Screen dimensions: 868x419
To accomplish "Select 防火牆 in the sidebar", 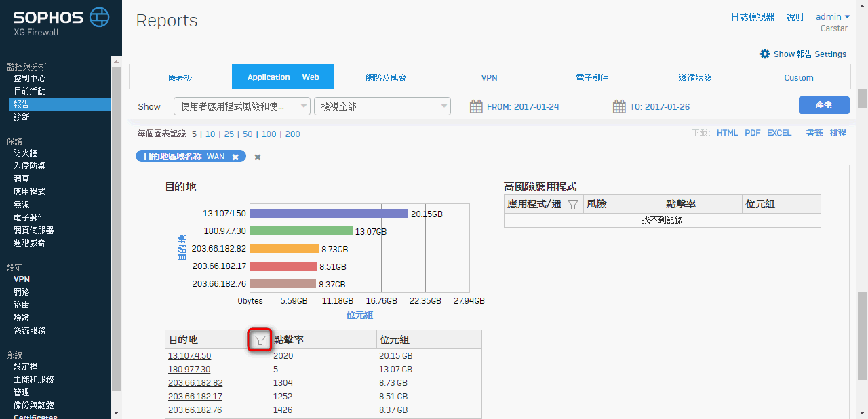I will (26, 153).
